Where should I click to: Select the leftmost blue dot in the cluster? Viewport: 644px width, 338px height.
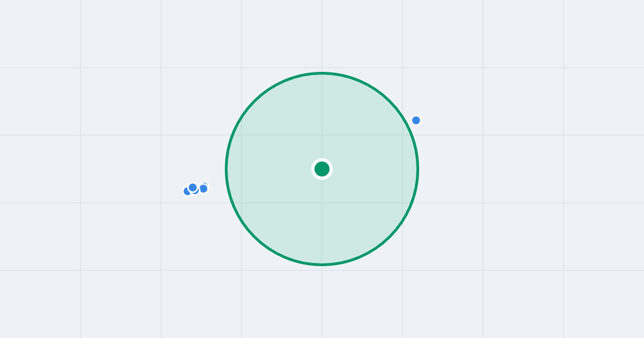187,191
